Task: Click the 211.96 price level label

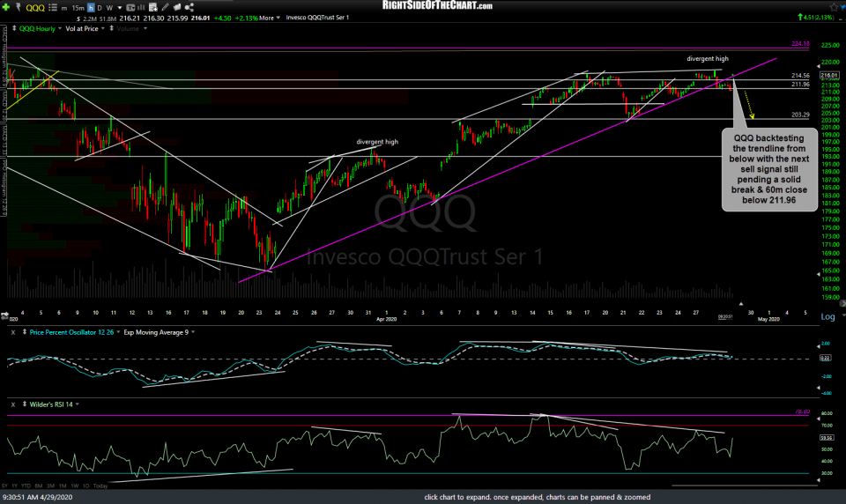Action: [800, 85]
